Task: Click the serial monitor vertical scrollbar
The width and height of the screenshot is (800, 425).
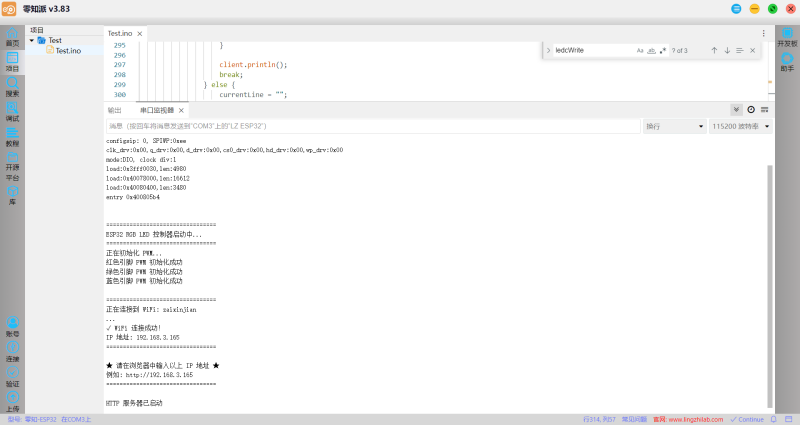Action: [x=770, y=287]
